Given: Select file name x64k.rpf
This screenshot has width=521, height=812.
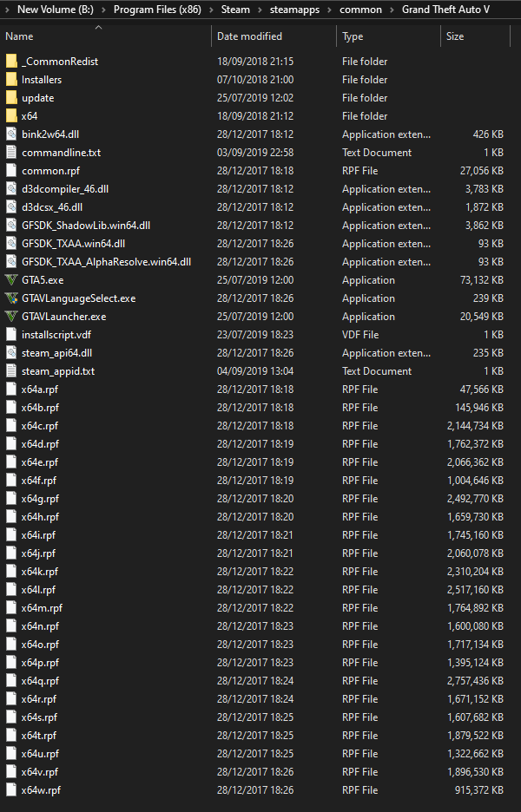Looking at the screenshot, I should point(39,571).
